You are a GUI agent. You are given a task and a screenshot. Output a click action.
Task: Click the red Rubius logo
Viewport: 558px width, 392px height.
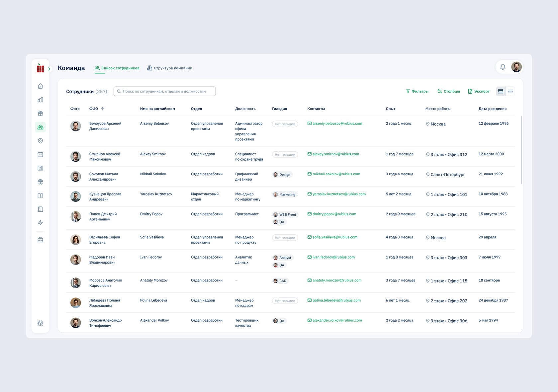40,68
